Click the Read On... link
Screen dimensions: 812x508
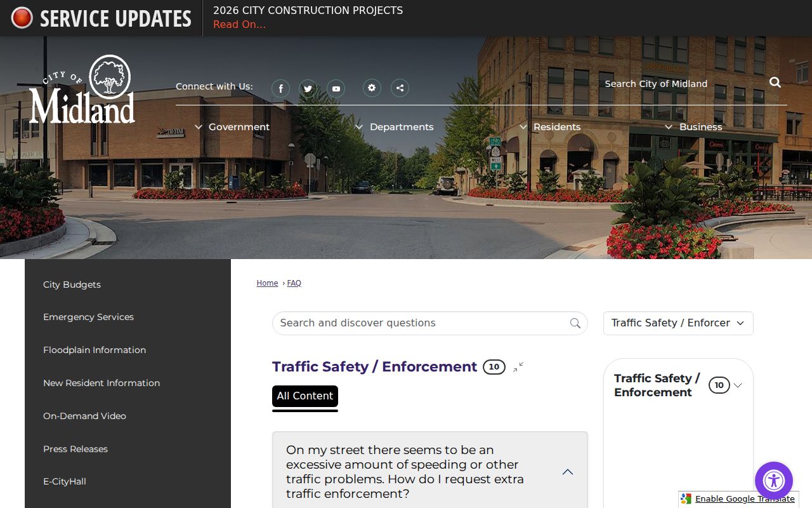click(x=239, y=25)
